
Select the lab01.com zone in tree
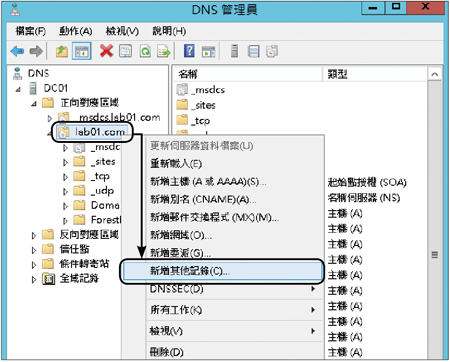pyautogui.click(x=100, y=132)
